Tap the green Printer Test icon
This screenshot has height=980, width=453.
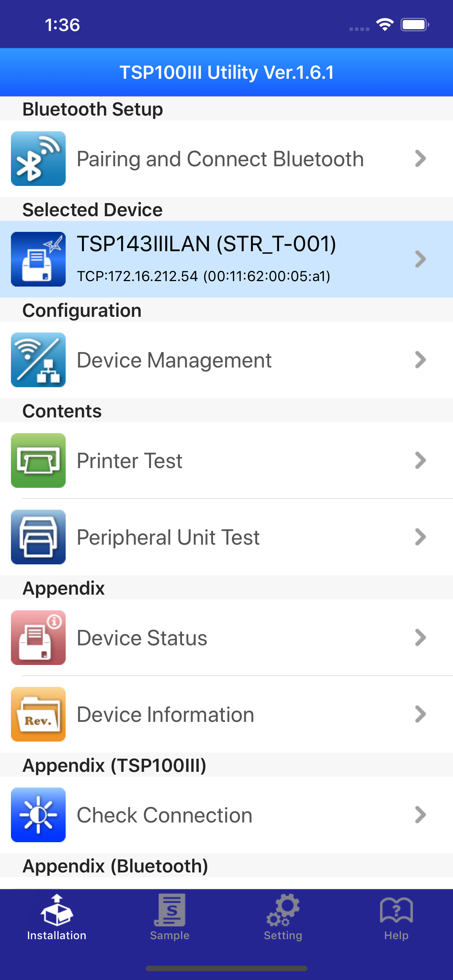coord(38,460)
